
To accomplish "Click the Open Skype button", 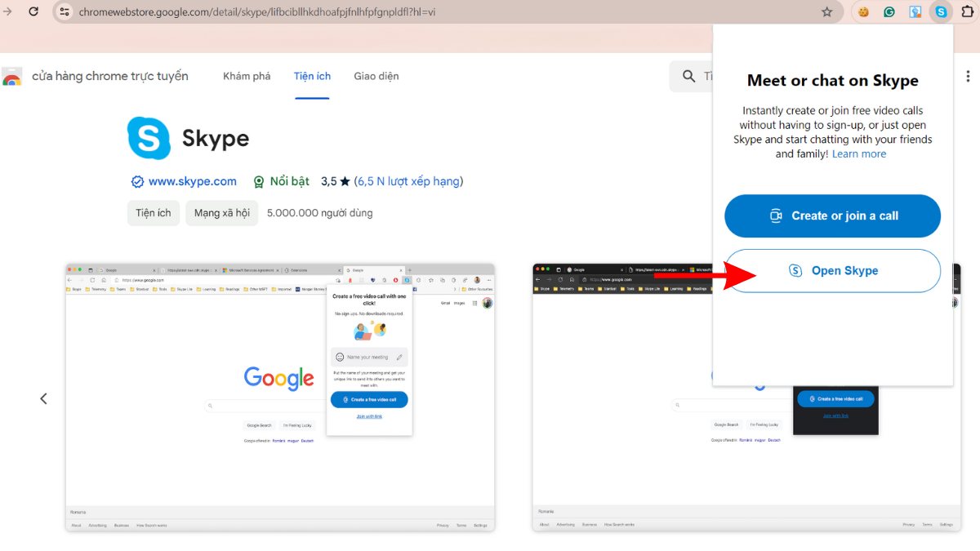I will 832,270.
